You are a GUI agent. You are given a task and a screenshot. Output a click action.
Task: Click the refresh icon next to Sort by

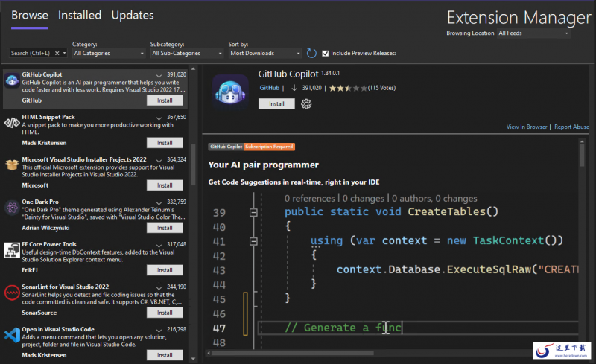coord(311,53)
